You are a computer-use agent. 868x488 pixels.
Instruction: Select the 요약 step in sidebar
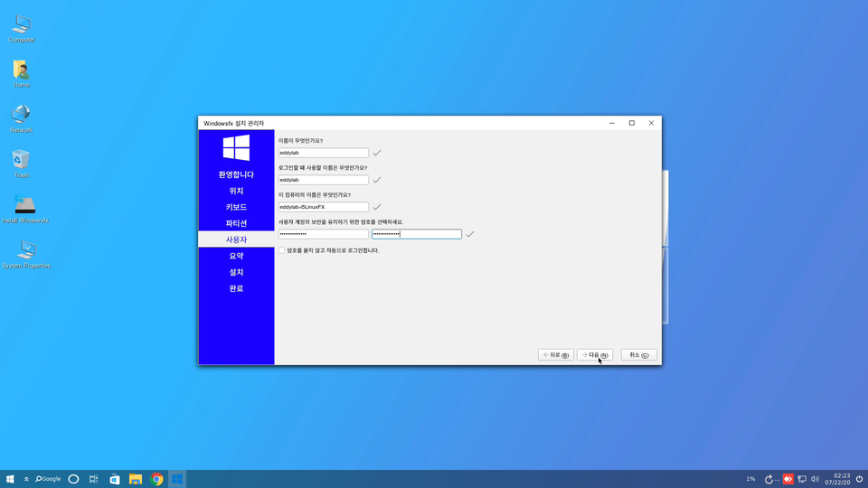pos(236,256)
